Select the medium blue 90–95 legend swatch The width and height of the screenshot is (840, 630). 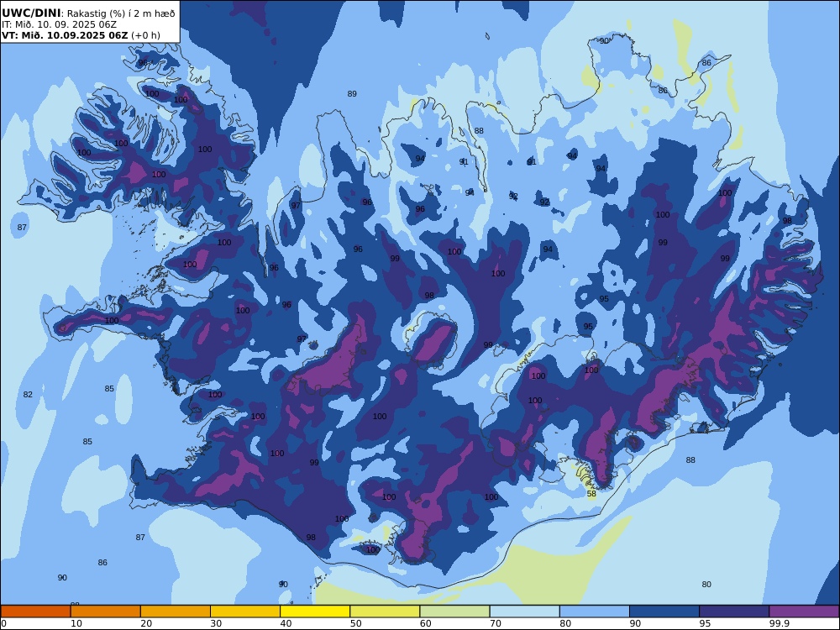664,612
